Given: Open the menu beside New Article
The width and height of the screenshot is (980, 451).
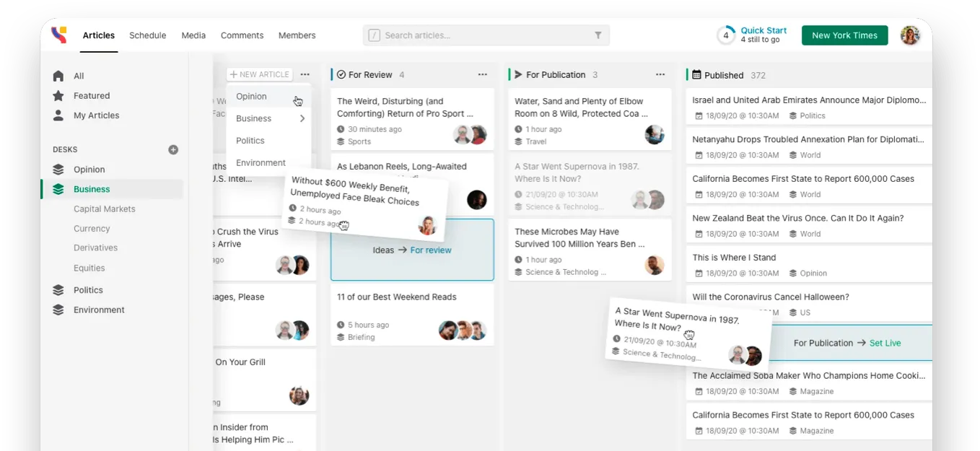Looking at the screenshot, I should (x=305, y=75).
